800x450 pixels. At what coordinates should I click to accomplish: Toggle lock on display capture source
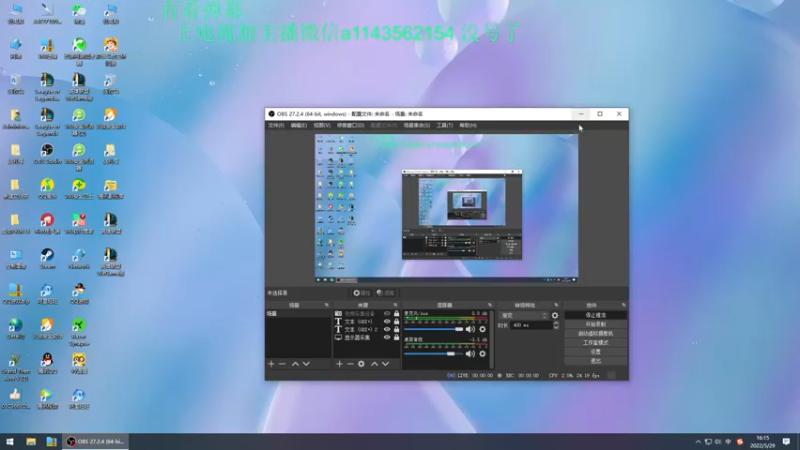point(396,337)
